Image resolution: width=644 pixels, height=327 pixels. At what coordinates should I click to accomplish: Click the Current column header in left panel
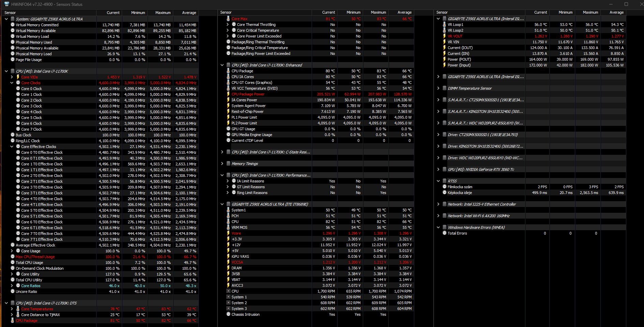(109, 13)
